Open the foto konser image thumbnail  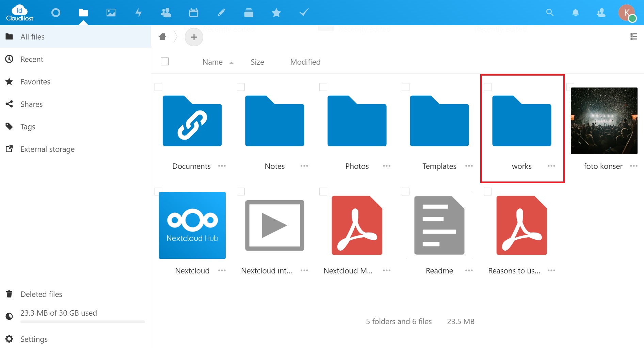[x=604, y=121]
